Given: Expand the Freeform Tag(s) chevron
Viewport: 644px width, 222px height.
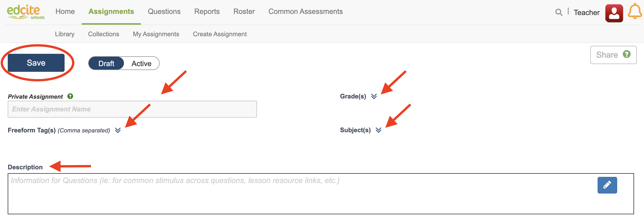Looking at the screenshot, I should (118, 130).
